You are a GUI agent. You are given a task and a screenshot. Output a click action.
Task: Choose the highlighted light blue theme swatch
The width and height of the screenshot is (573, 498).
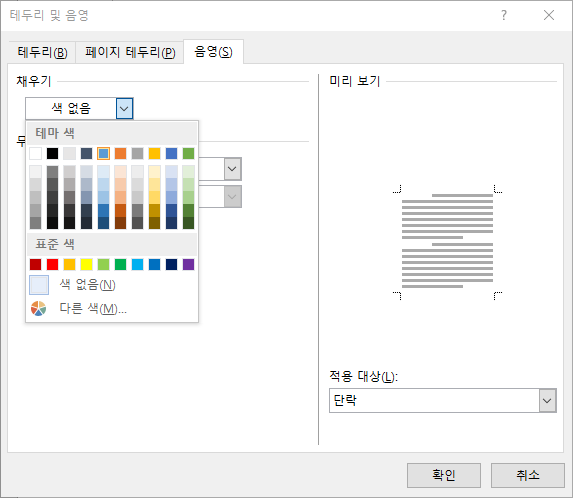click(x=103, y=153)
